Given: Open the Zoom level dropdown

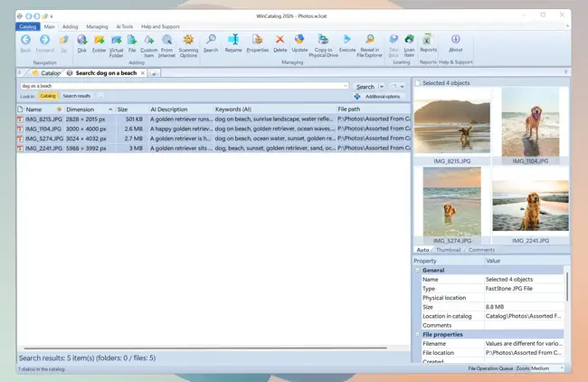Looking at the screenshot, I should (562, 369).
